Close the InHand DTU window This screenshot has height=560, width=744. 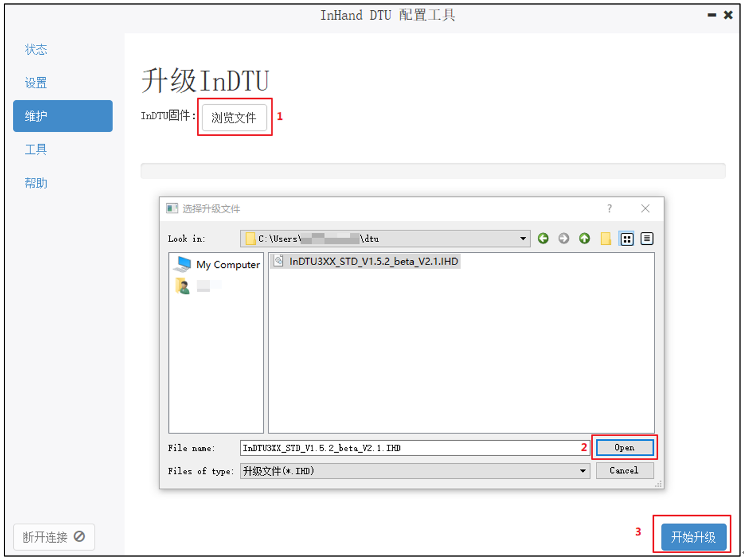[x=728, y=16]
